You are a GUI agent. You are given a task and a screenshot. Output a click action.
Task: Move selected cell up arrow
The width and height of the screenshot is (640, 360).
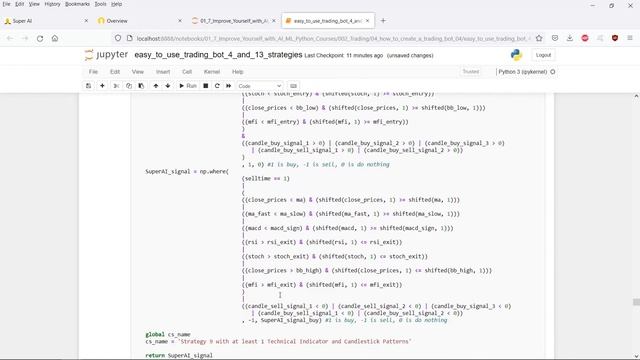[156, 86]
